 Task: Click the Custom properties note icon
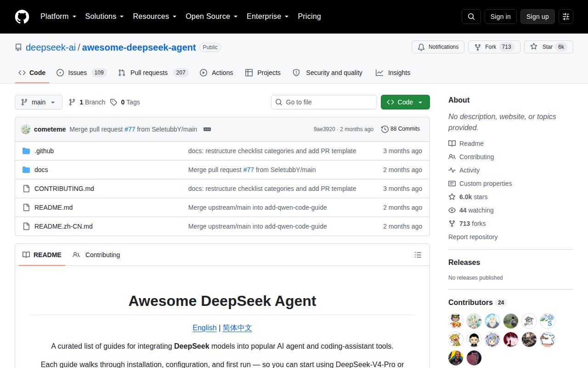(452, 184)
